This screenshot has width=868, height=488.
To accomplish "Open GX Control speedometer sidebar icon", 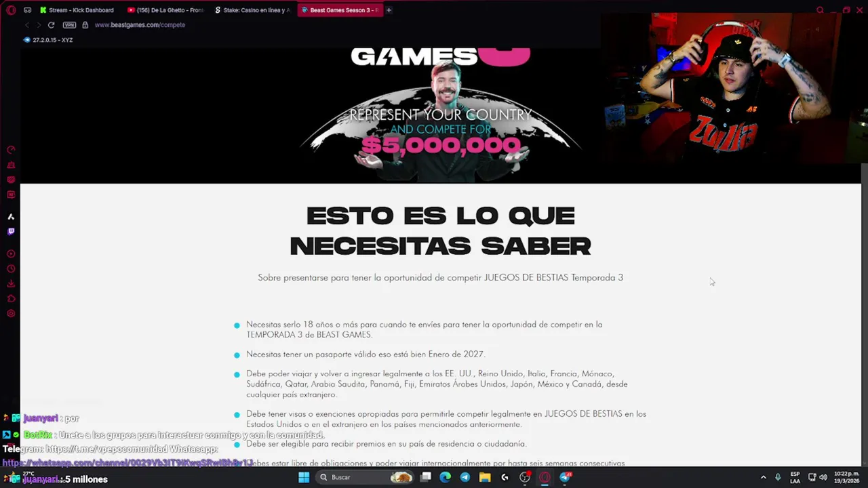I will tap(11, 150).
